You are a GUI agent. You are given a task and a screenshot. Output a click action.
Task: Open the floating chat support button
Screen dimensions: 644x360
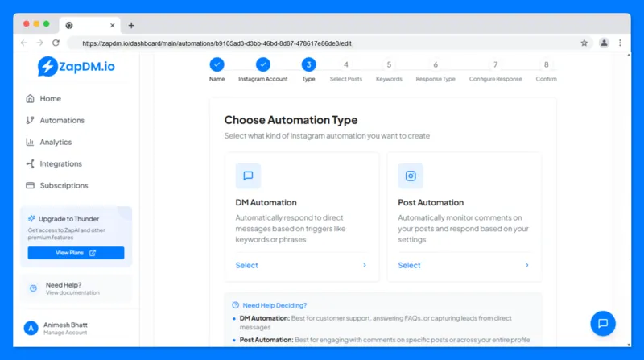602,324
